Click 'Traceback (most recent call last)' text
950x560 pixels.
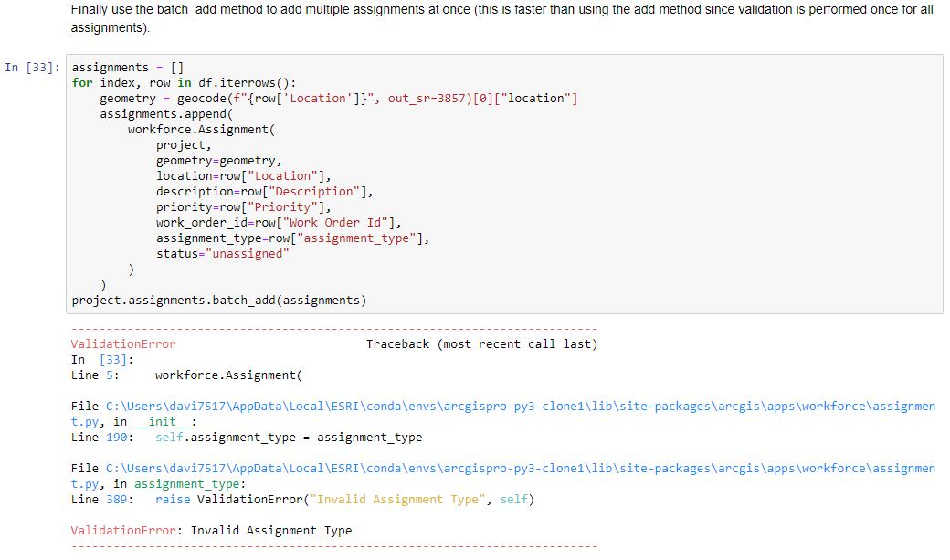coord(481,344)
